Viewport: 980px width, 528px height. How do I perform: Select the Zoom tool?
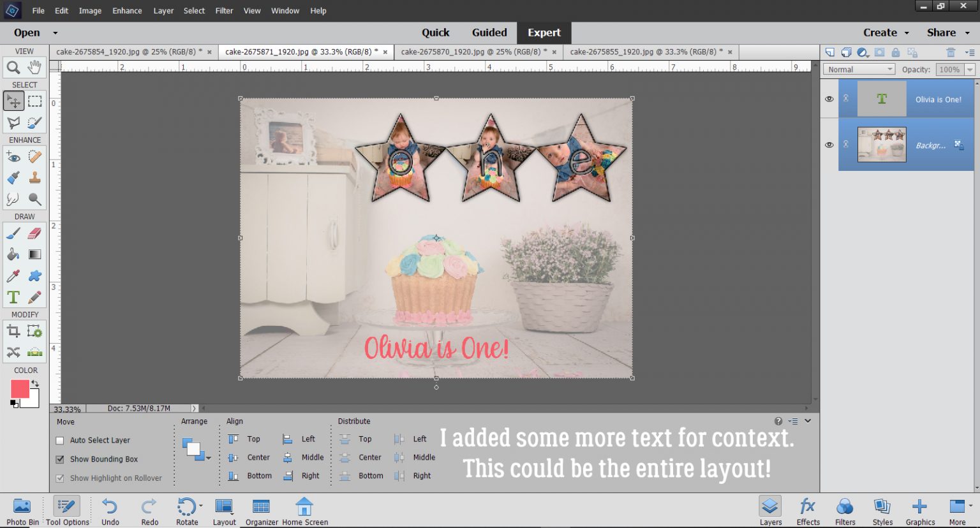[14, 66]
